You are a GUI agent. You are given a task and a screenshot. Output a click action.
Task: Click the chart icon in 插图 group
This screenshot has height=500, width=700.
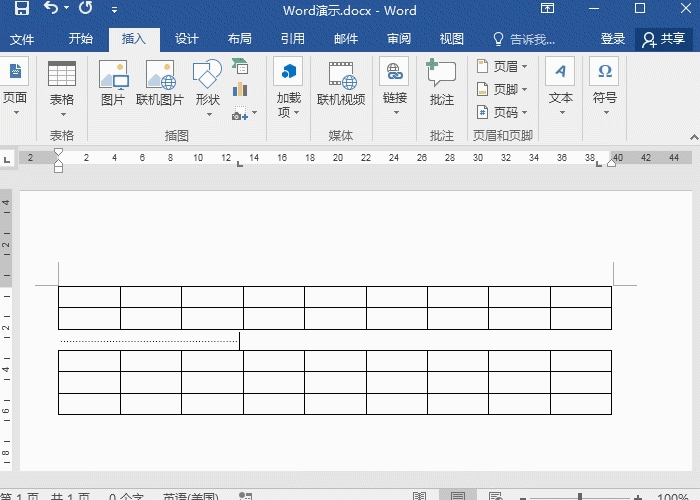240,90
